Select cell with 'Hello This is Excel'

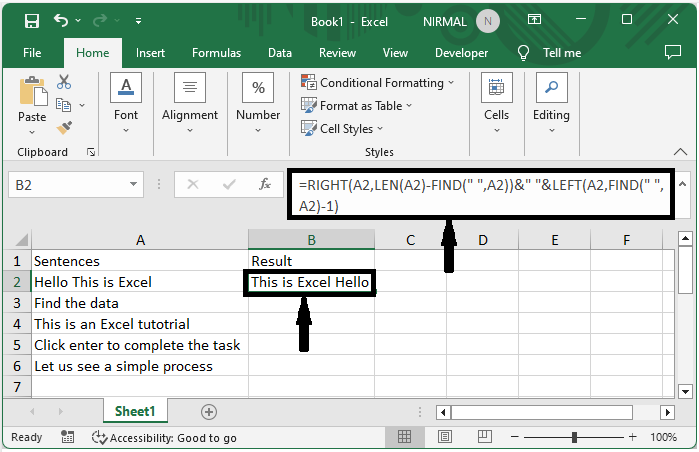pos(140,282)
